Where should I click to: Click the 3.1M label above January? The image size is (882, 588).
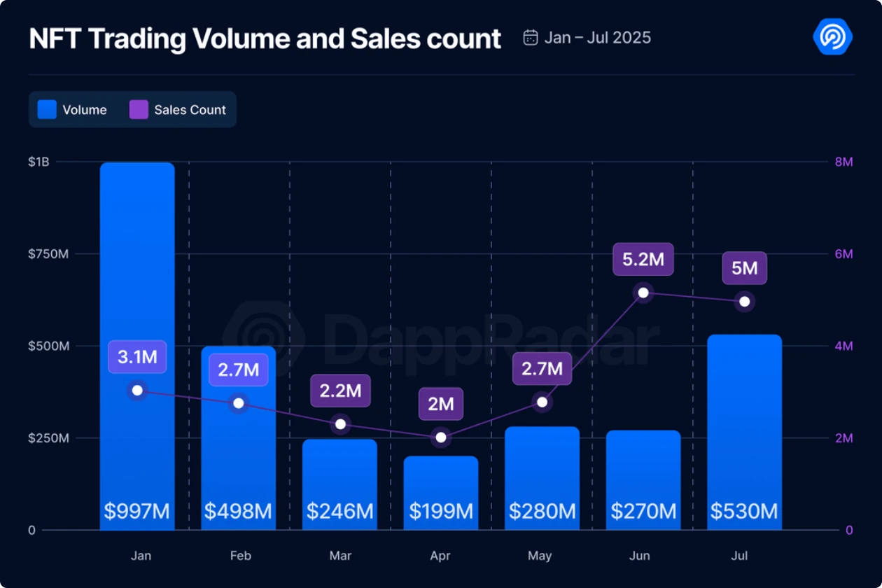click(137, 357)
